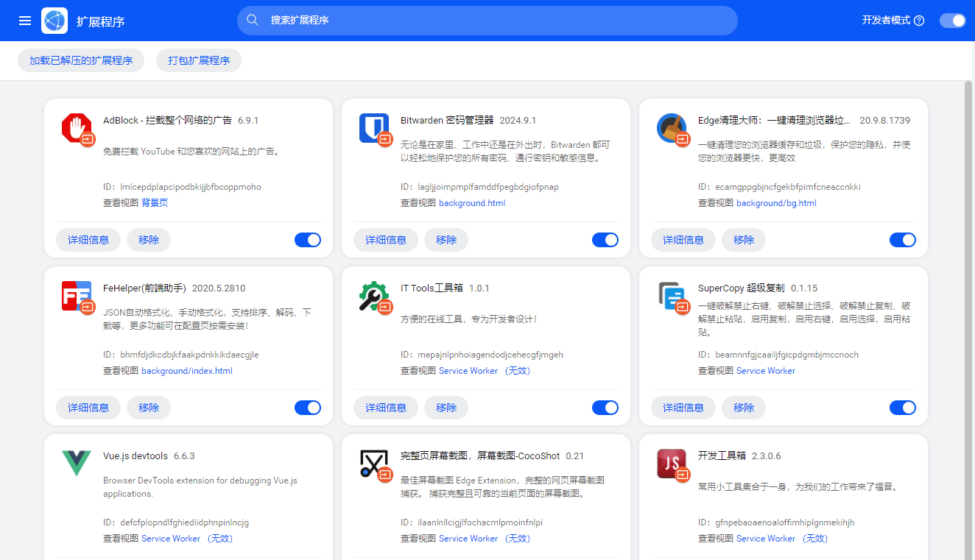Click 加载已解压的扩展程序 button
Image resolution: width=975 pixels, height=560 pixels.
[81, 60]
